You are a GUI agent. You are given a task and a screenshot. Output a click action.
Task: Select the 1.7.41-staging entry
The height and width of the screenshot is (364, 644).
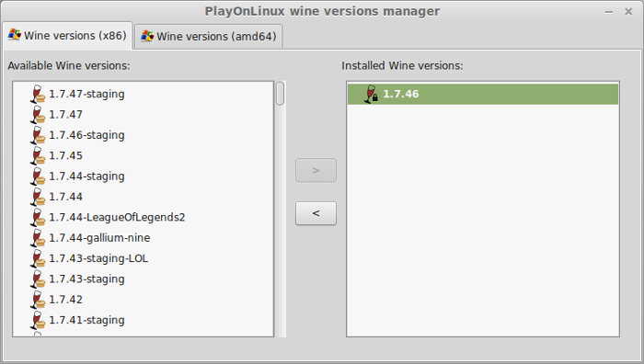86,320
